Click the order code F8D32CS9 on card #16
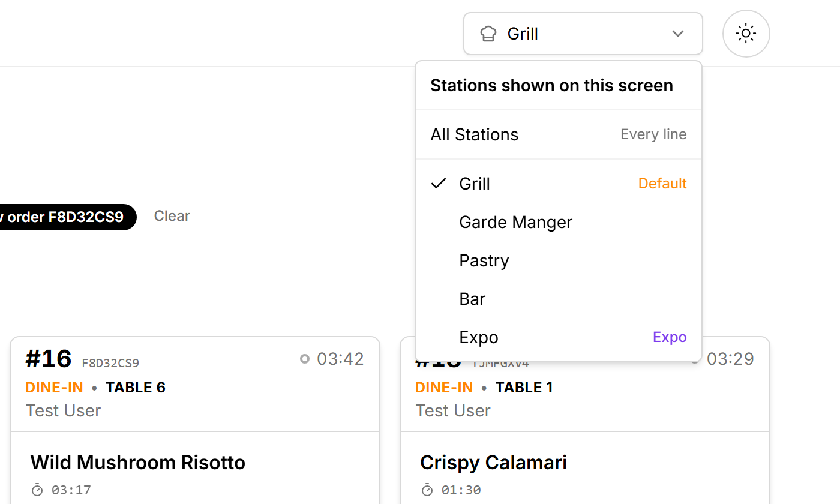840x504 pixels. coord(110,363)
